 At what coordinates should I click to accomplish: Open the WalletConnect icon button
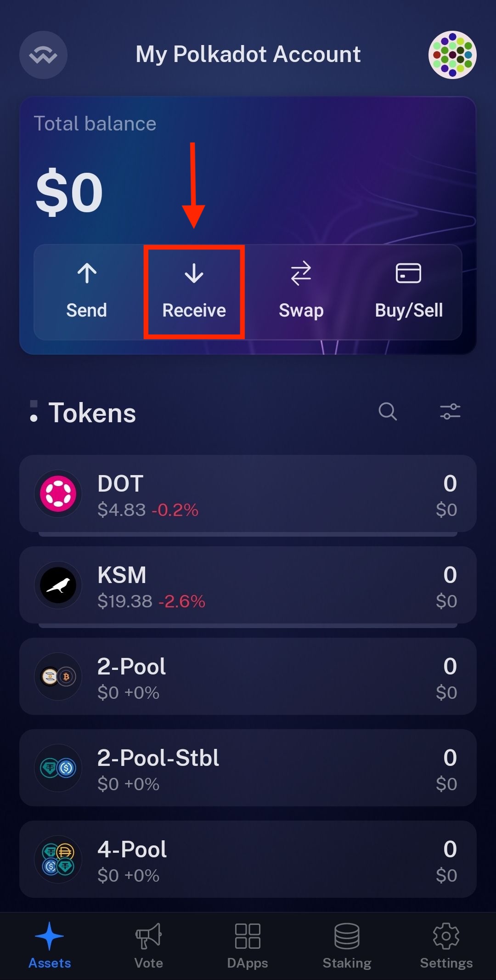(43, 55)
